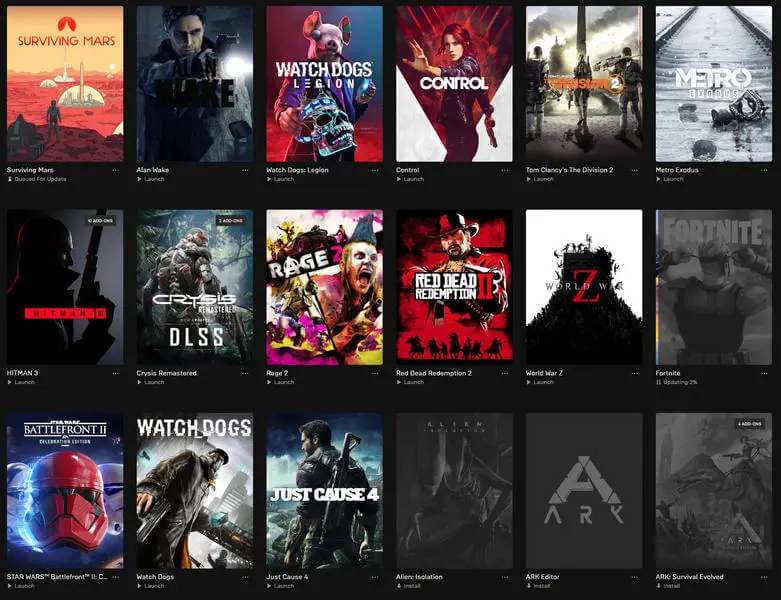Launch STAR WARS Battlefront II
781x600 pixels.
[21, 586]
